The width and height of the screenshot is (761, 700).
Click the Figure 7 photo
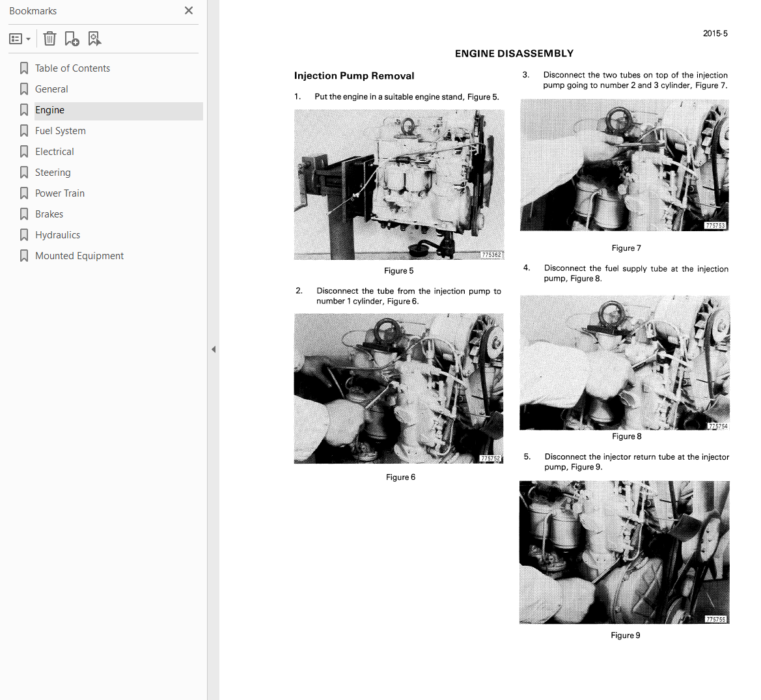pyautogui.click(x=624, y=165)
